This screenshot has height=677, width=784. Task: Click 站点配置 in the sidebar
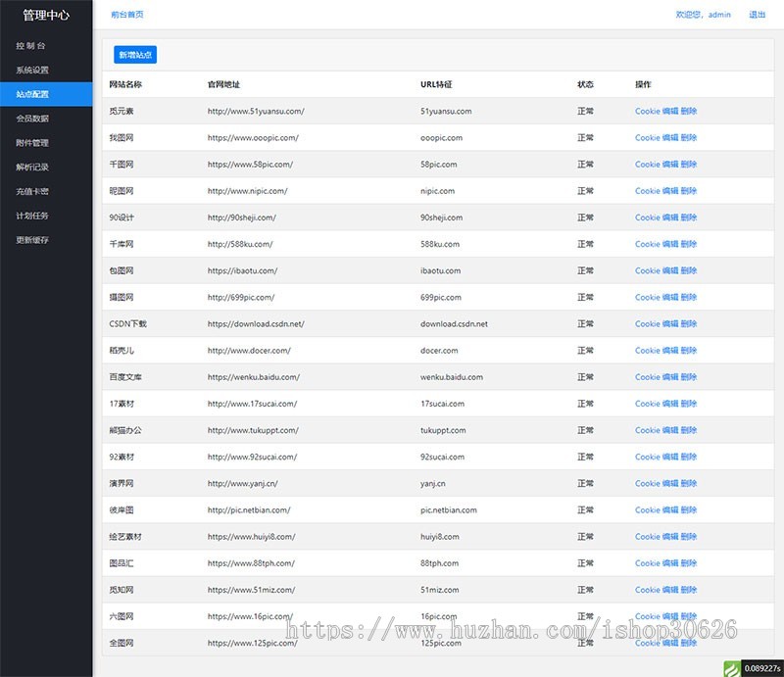tap(32, 95)
